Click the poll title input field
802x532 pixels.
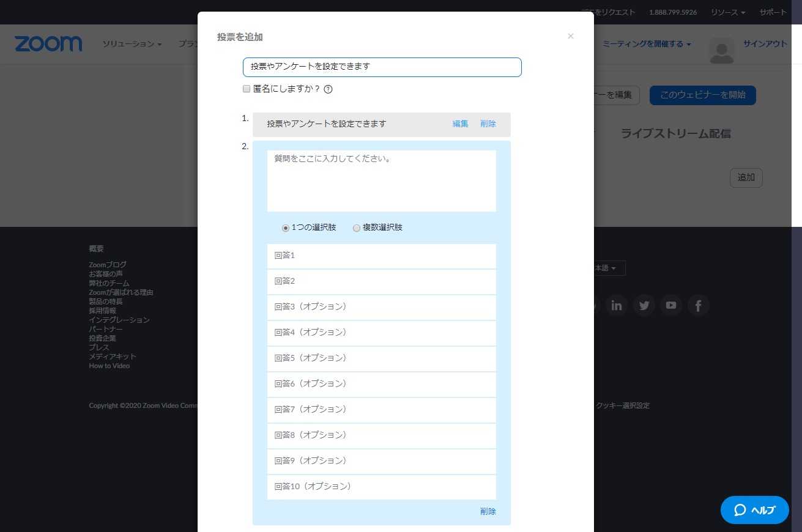click(x=382, y=67)
